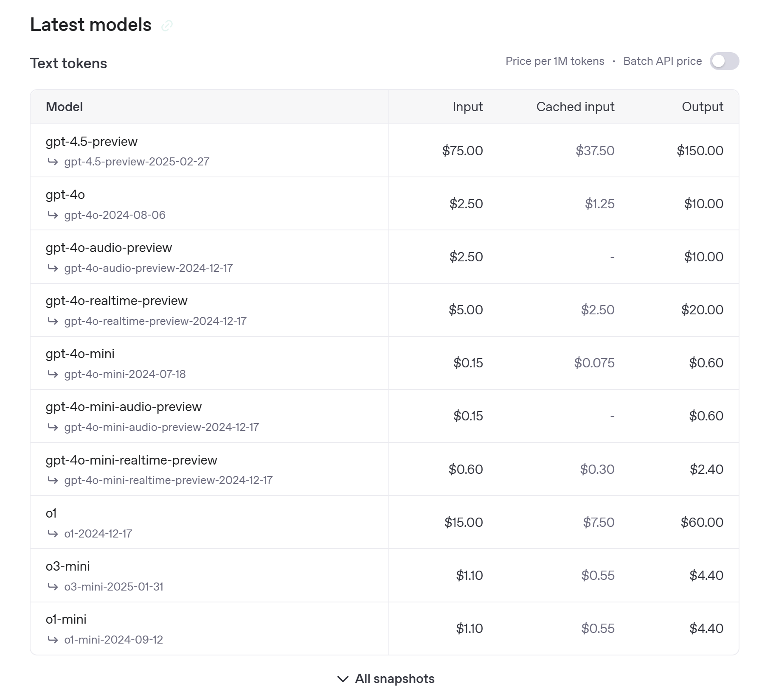Viewport: 759px width, 700px height.
Task: Click the Batch API price label
Action: [x=662, y=61]
